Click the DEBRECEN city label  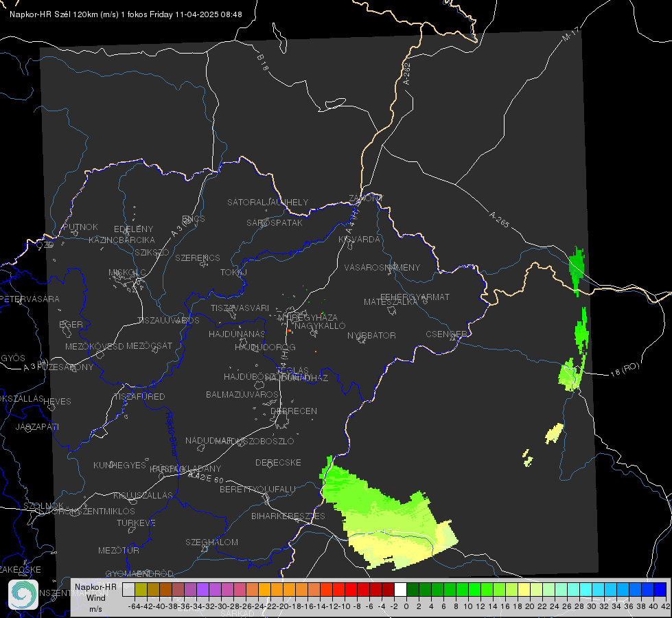pos(294,411)
